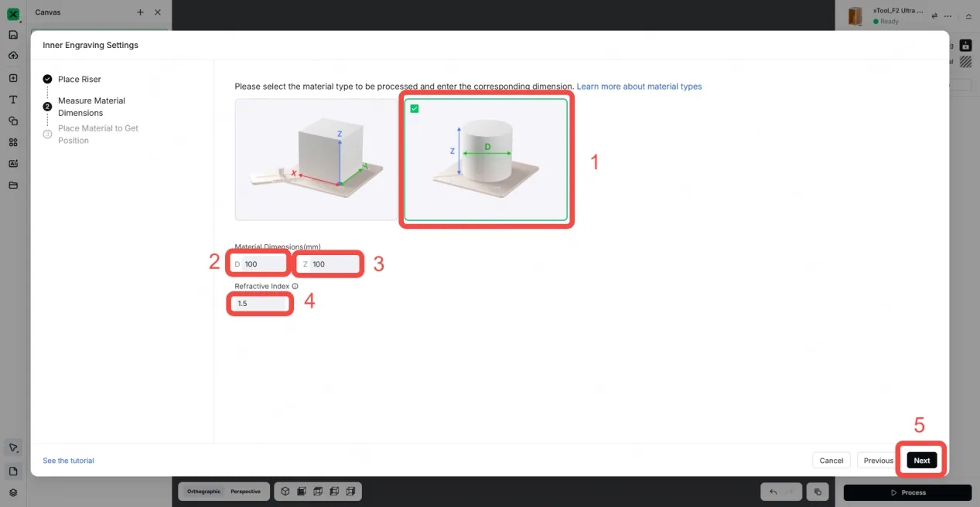Switch view to Orthographic
This screenshot has height=507, width=980.
[203, 492]
